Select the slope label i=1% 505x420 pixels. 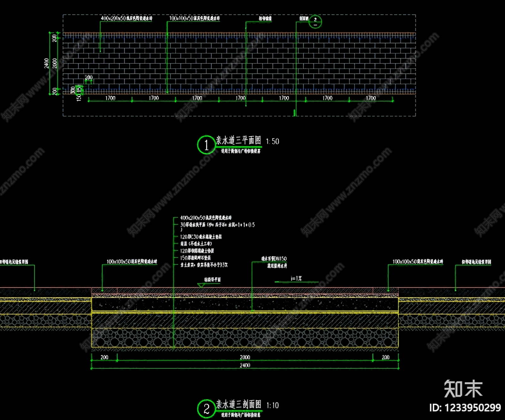[x=296, y=278]
